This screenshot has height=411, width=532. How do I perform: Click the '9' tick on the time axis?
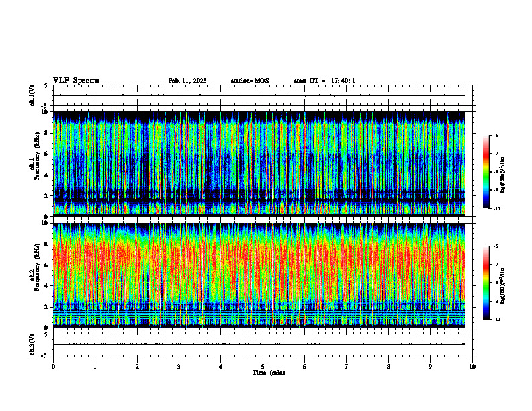pyautogui.click(x=430, y=367)
